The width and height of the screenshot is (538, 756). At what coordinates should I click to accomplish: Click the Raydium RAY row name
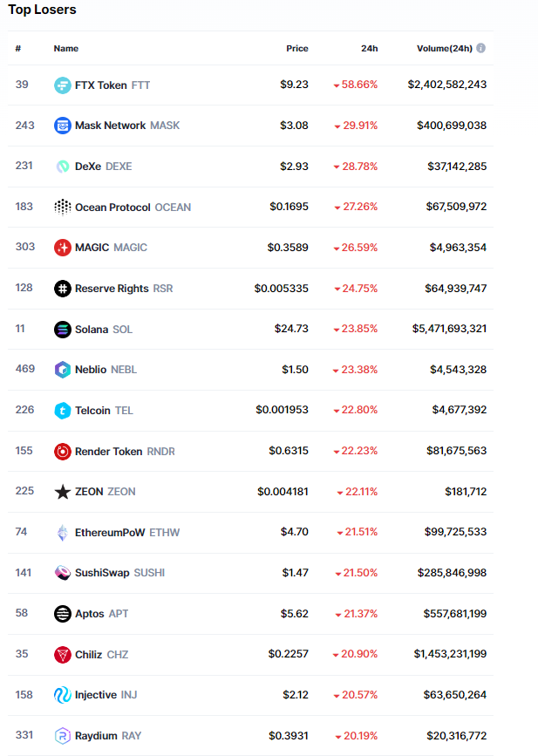108,736
